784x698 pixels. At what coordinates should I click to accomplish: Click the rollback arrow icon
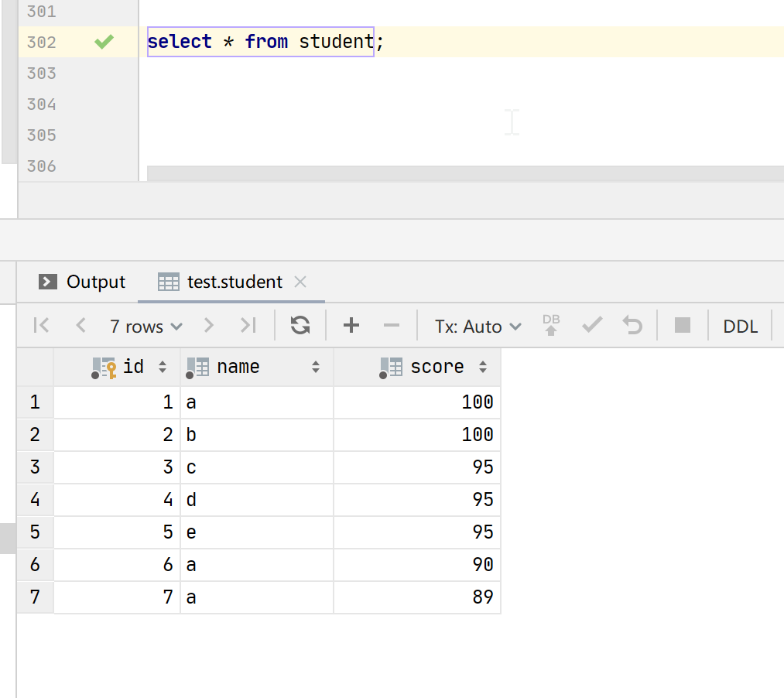(633, 326)
